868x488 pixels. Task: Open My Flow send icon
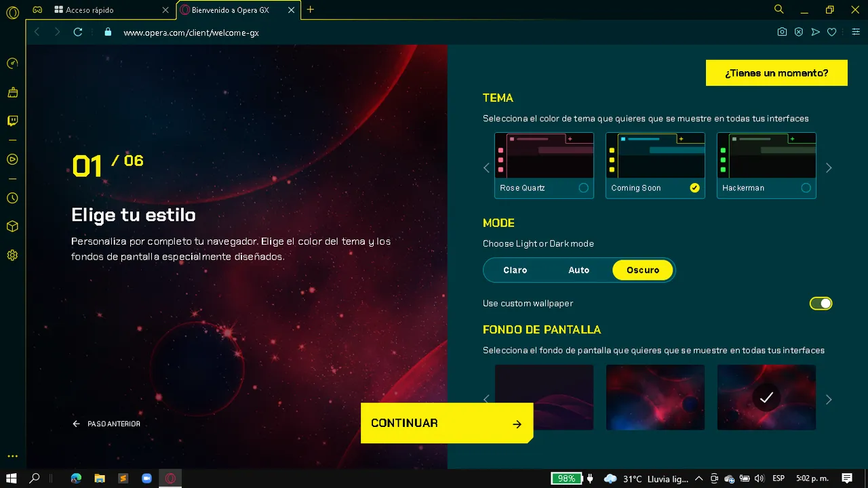815,32
